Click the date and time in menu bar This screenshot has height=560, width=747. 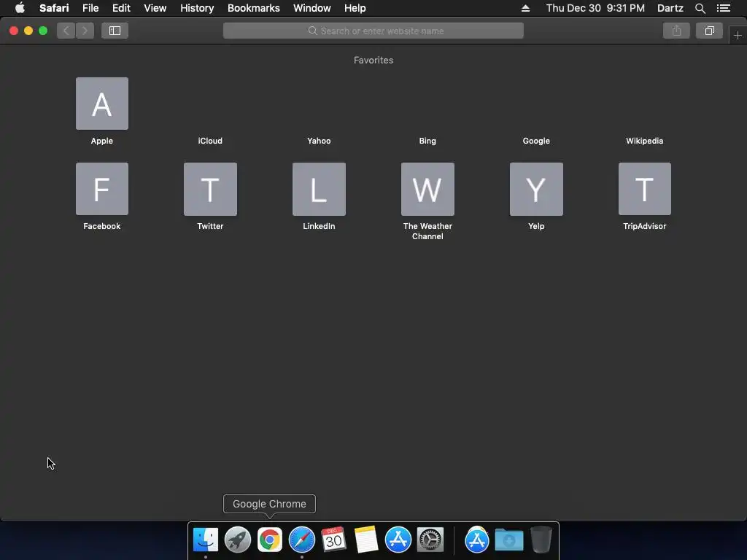coord(595,8)
